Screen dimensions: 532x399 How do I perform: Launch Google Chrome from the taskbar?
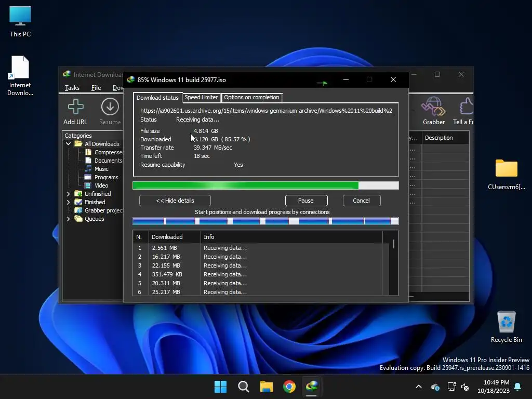289,387
